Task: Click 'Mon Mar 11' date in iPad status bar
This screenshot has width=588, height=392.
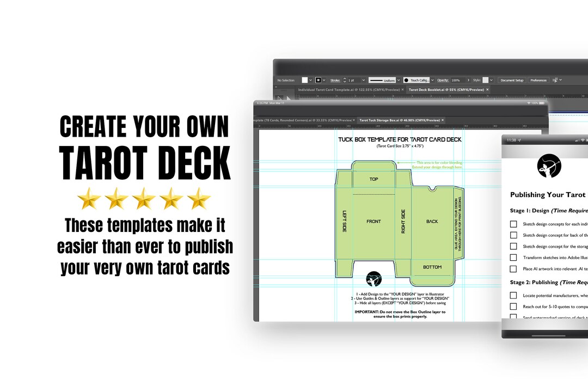Action: pos(277,103)
